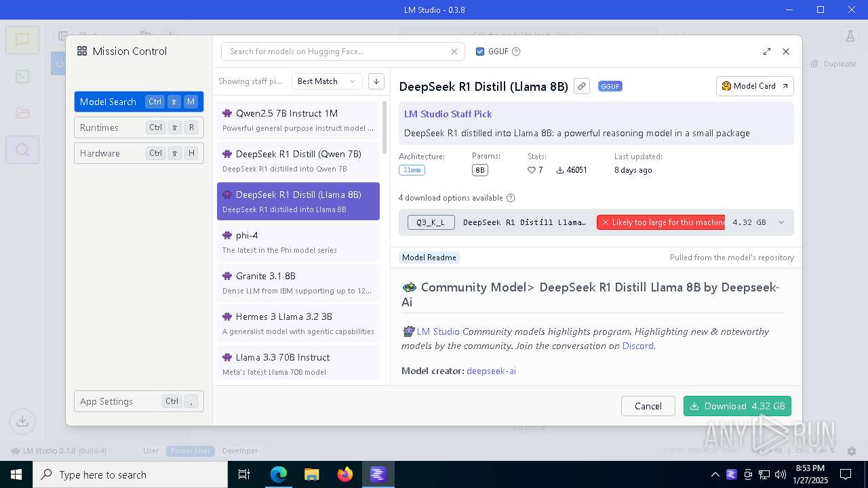Open the deepseek-ai creator link
This screenshot has width=868, height=488.
click(x=491, y=371)
